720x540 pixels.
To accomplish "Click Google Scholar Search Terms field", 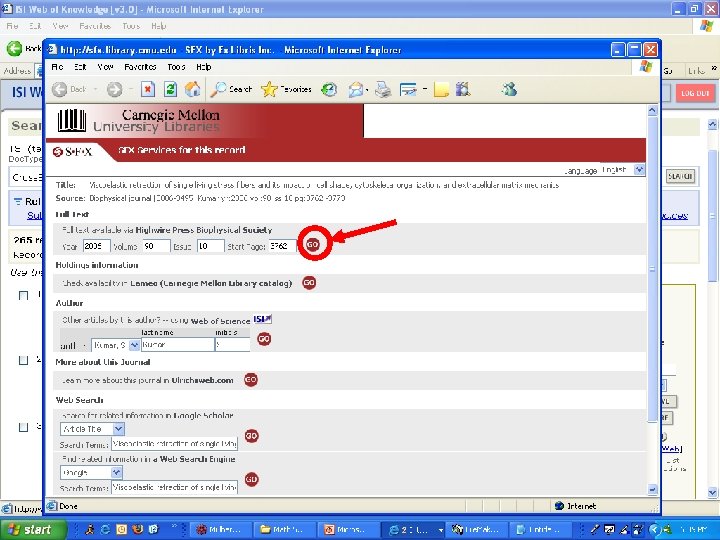I will pos(174,444).
